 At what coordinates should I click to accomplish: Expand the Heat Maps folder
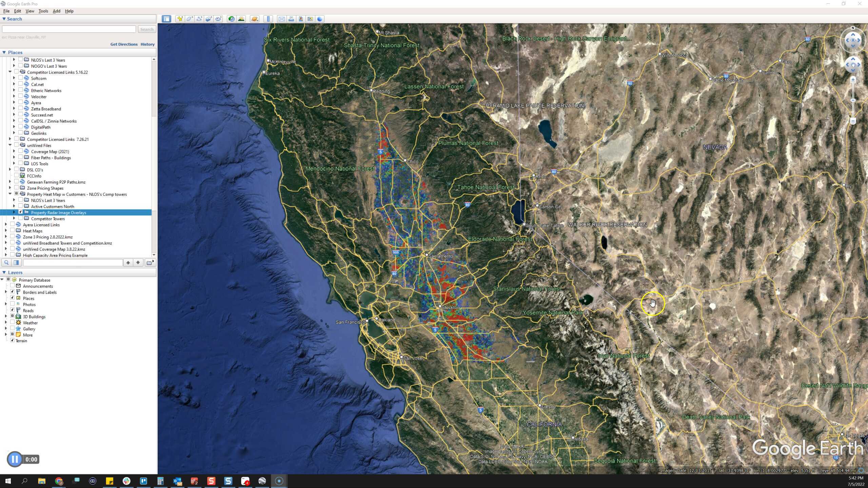[6, 231]
